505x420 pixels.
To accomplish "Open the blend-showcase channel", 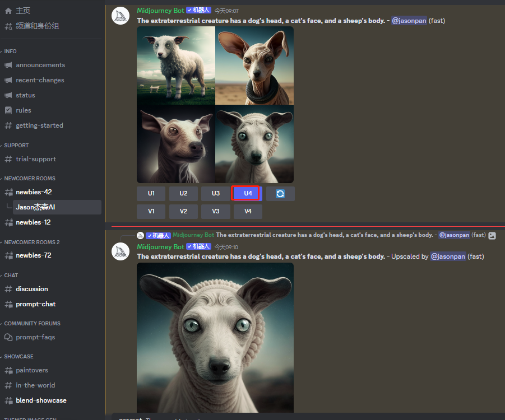I will 41,400.
